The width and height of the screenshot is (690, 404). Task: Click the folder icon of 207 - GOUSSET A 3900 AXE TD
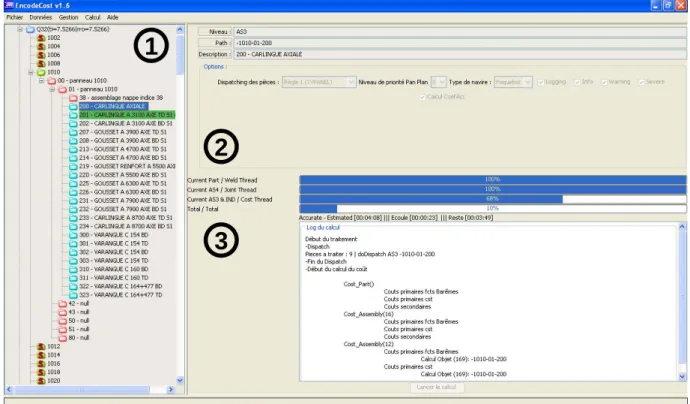73,132
